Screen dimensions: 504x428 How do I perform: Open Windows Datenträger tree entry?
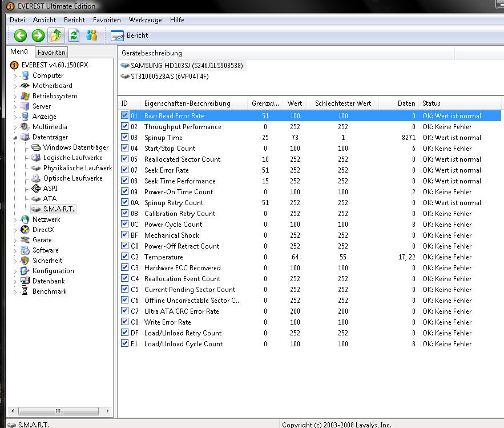[x=71, y=147]
